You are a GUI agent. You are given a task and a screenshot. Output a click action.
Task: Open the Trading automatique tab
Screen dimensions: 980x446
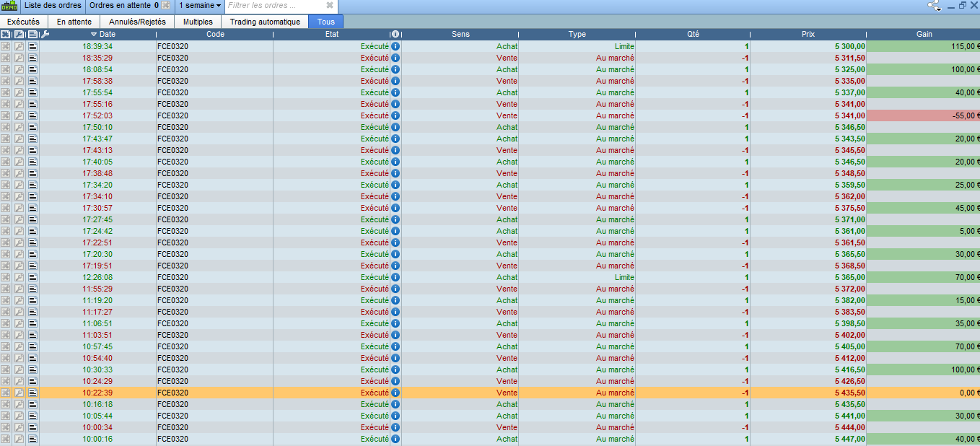(265, 22)
